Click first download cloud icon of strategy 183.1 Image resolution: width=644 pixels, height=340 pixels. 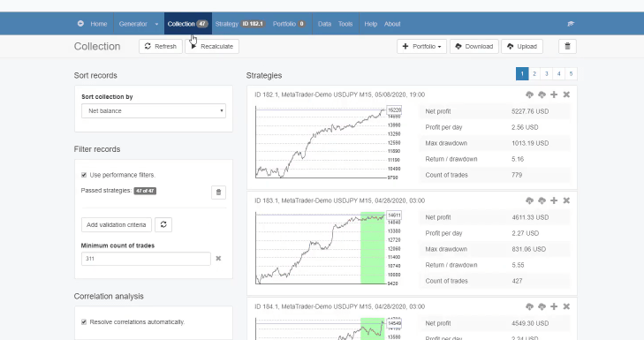529,200
